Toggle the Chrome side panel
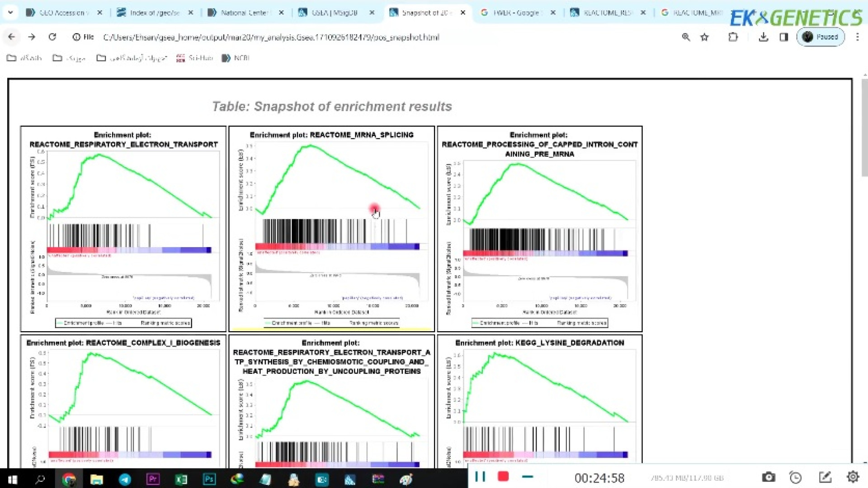The image size is (868, 488). tap(784, 37)
